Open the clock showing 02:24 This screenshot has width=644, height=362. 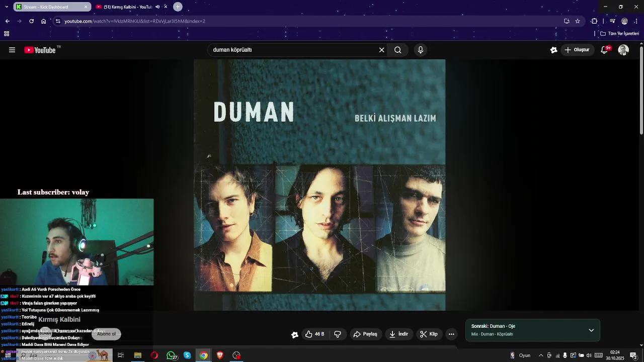coord(615,355)
